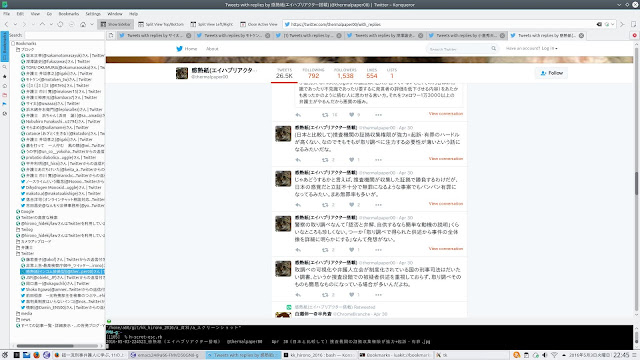
Task: Click the Twitter Home link
Action: click(187, 49)
